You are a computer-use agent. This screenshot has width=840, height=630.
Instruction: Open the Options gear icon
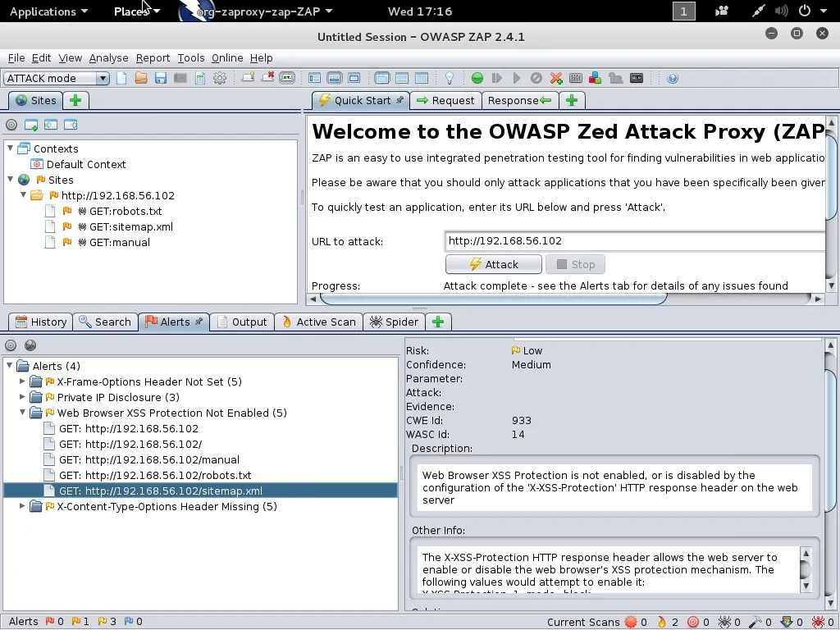pos(220,78)
